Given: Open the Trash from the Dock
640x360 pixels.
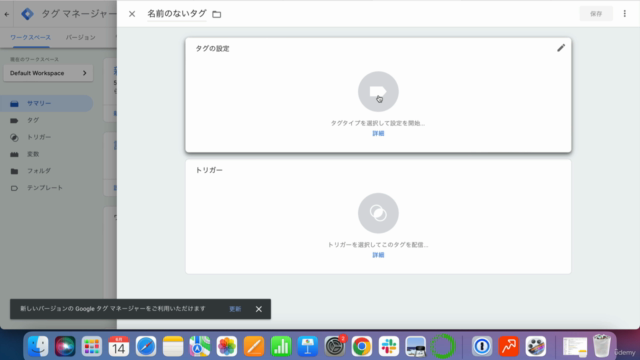Looking at the screenshot, I should coord(602,346).
